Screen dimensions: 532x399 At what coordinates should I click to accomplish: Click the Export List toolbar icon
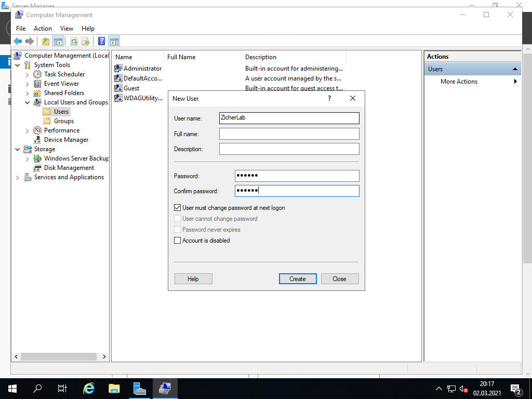[x=86, y=42]
